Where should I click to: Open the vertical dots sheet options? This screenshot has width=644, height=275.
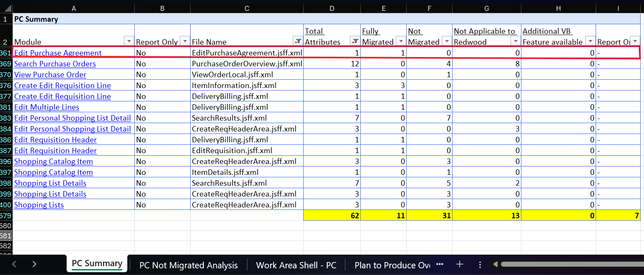point(480,264)
